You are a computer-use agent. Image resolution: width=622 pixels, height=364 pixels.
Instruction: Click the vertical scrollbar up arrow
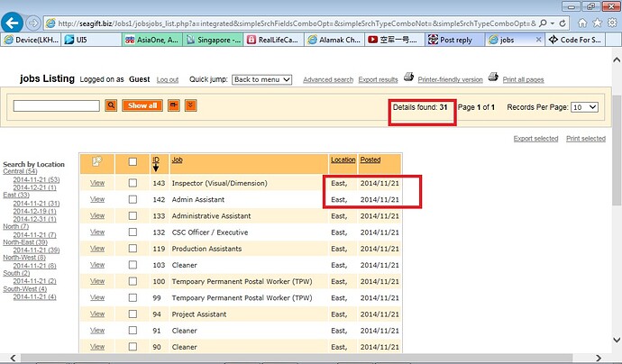click(617, 59)
